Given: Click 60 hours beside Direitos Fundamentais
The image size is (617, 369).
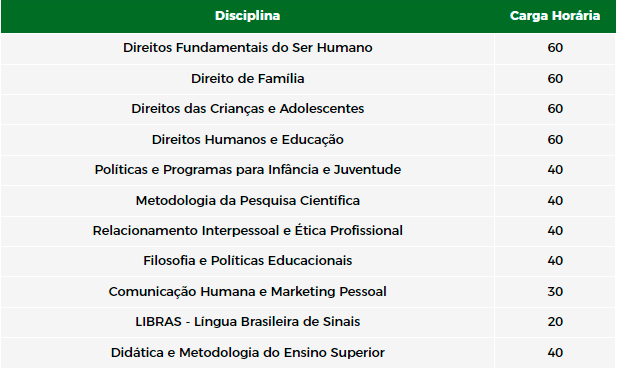Looking at the screenshot, I should click(555, 48).
